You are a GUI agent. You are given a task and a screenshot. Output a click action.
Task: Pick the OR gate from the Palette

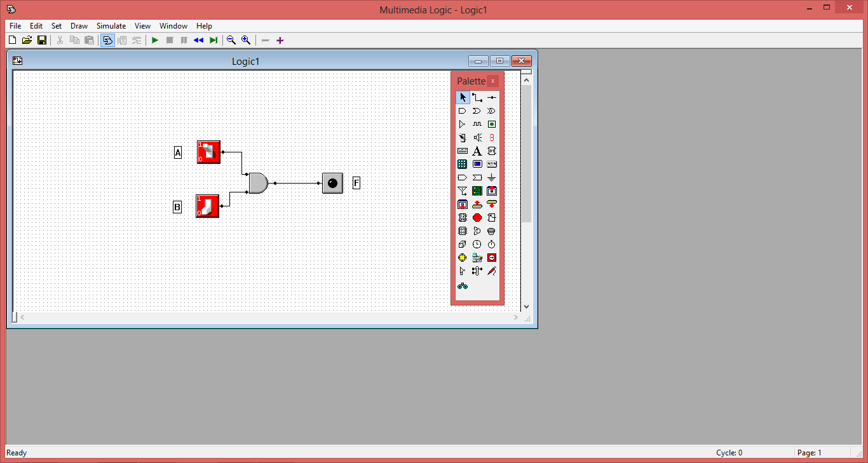coord(477,111)
